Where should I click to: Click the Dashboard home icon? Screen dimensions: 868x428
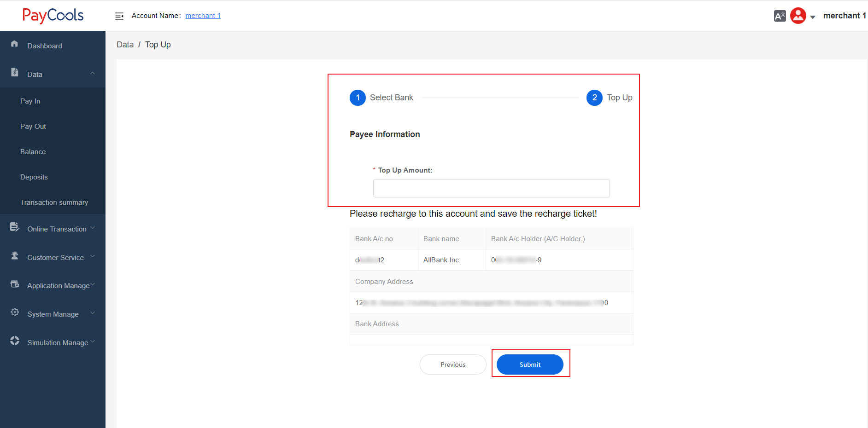(x=15, y=44)
